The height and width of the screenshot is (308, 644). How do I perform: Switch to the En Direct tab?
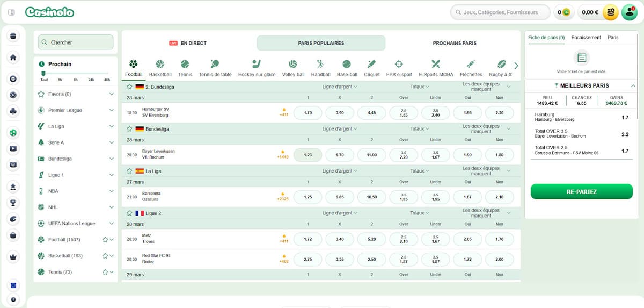click(188, 43)
